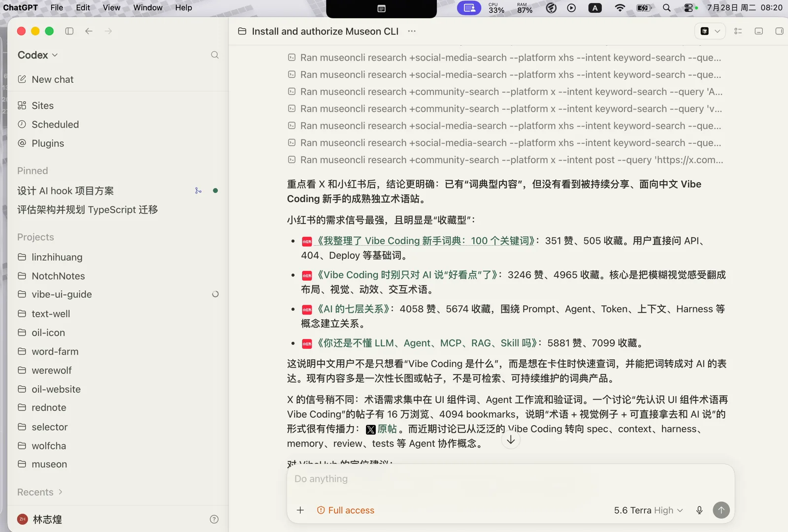Go forward with the right arrow

[108, 31]
